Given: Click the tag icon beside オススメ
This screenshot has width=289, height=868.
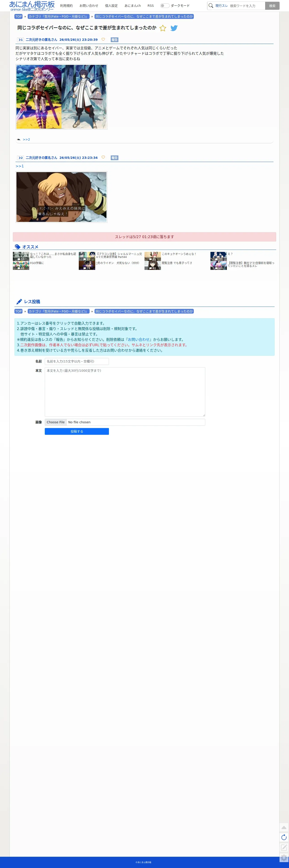Looking at the screenshot, I should [18, 247].
